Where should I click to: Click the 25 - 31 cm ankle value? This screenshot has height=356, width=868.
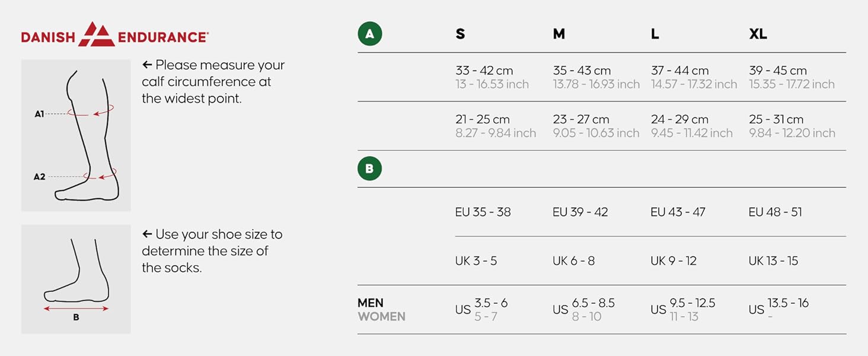point(776,119)
